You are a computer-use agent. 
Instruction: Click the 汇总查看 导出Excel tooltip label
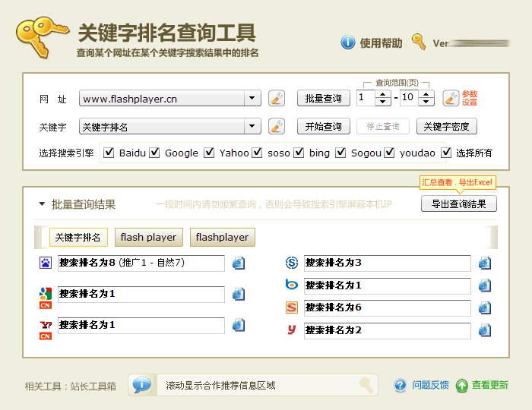click(458, 183)
